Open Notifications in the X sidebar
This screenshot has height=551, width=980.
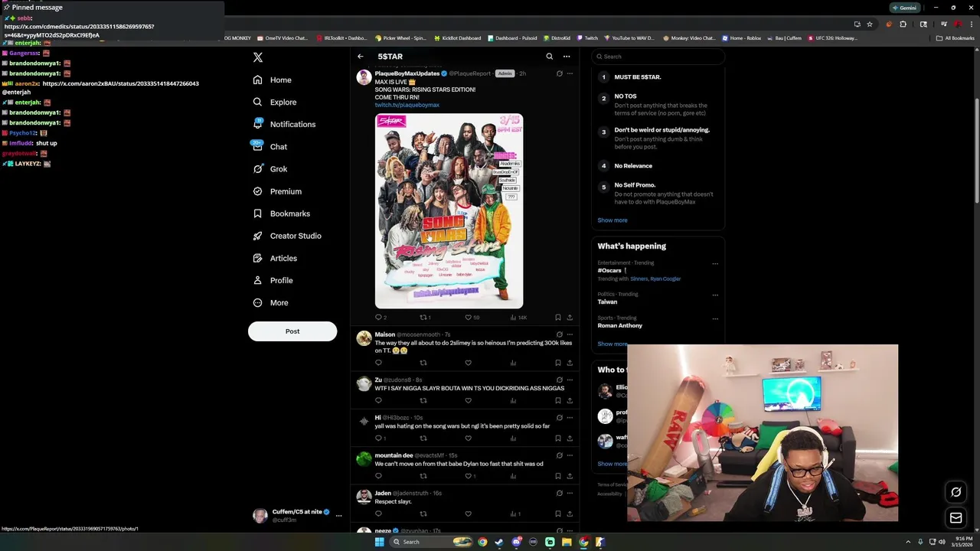click(284, 124)
